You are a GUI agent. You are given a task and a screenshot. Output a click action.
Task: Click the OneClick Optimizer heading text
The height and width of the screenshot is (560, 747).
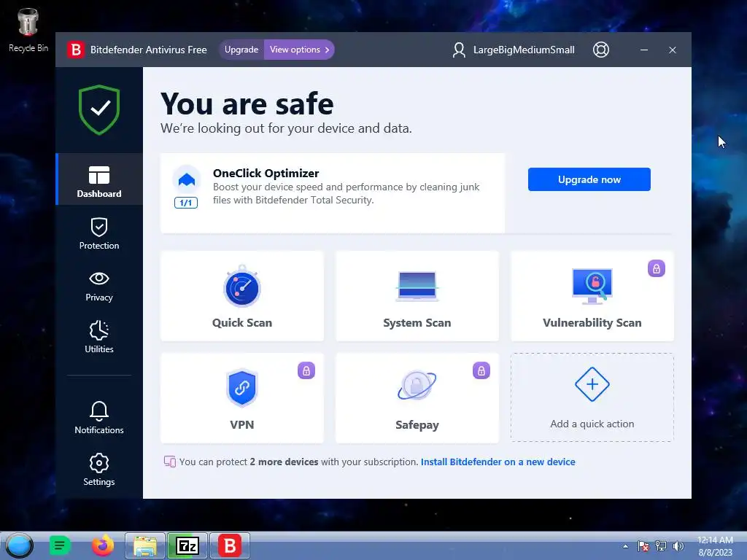tap(266, 174)
